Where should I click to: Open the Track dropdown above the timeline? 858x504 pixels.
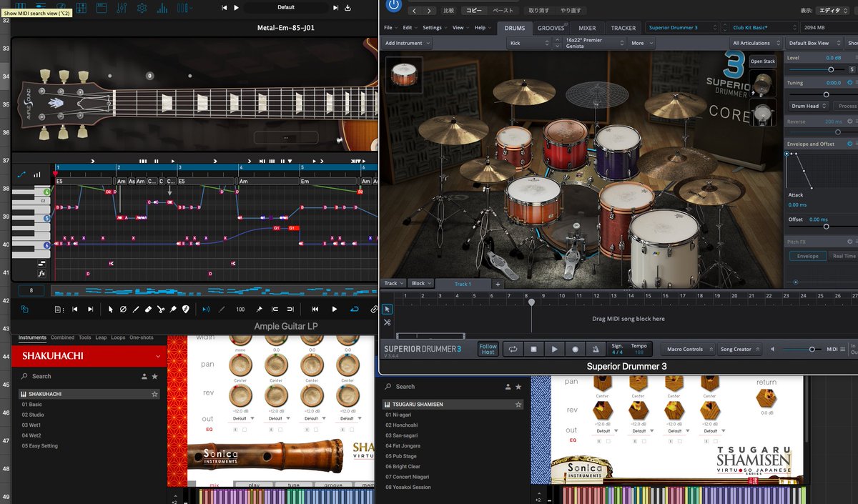tap(393, 283)
